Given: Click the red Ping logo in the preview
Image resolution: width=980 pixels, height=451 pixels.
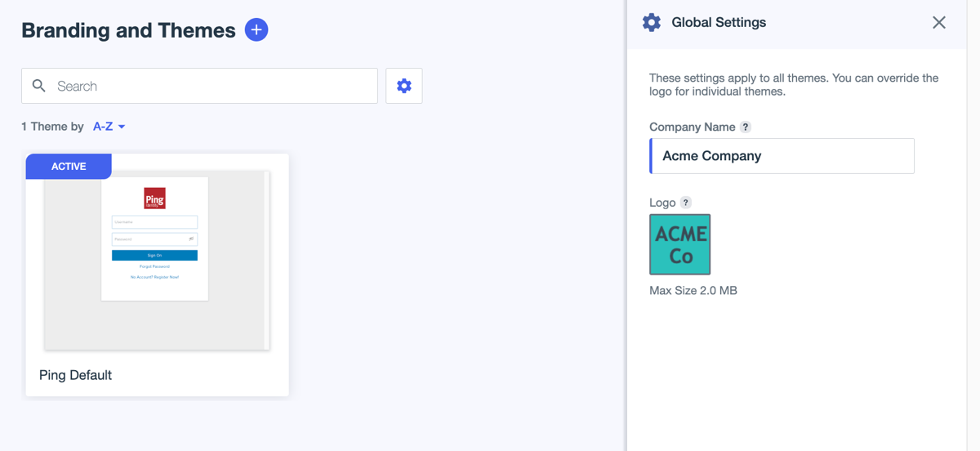Looking at the screenshot, I should pyautogui.click(x=154, y=199).
